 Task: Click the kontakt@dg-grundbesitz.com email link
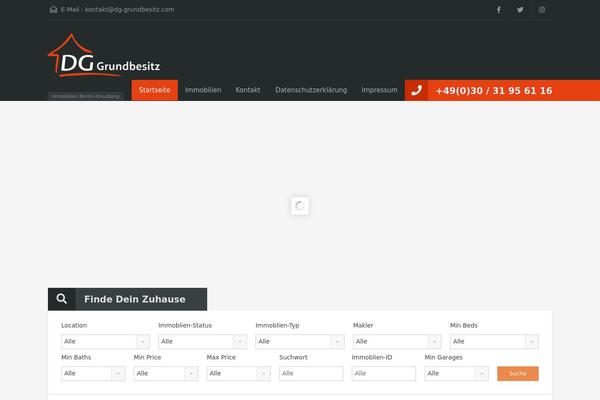(x=129, y=10)
